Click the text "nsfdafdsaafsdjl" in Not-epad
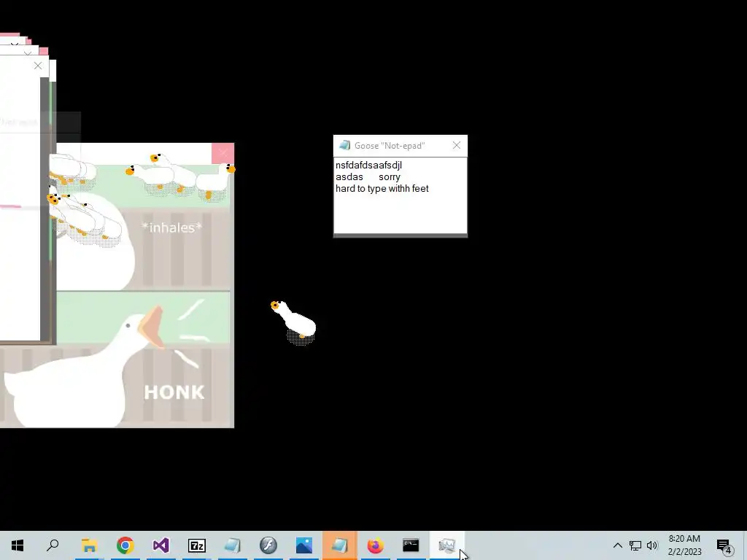This screenshot has width=747, height=560. [368, 166]
